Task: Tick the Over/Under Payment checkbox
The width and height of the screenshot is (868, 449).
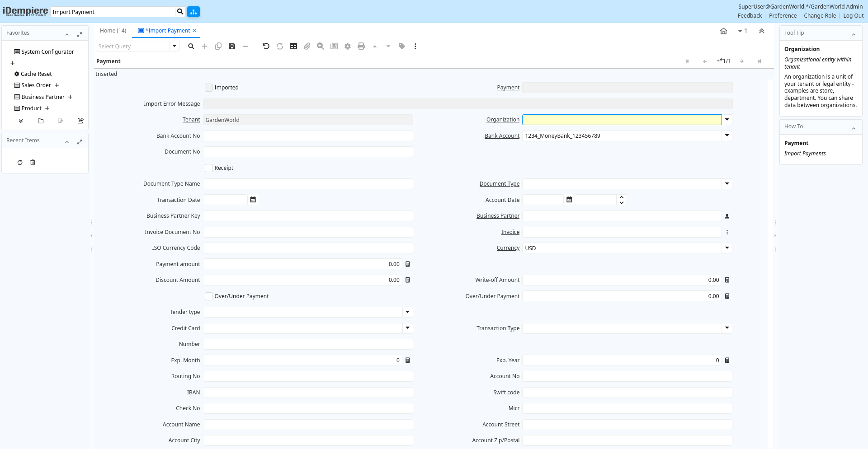Action: coord(209,296)
